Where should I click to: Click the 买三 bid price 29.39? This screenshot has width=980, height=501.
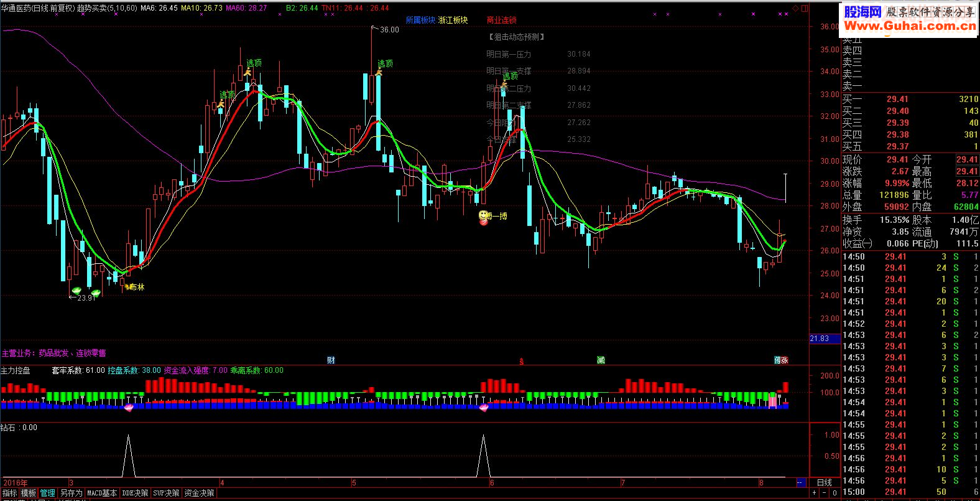pyautogui.click(x=897, y=123)
